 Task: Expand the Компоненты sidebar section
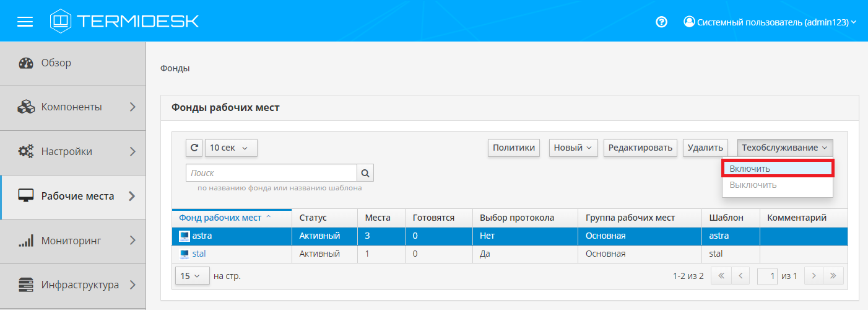[72, 107]
